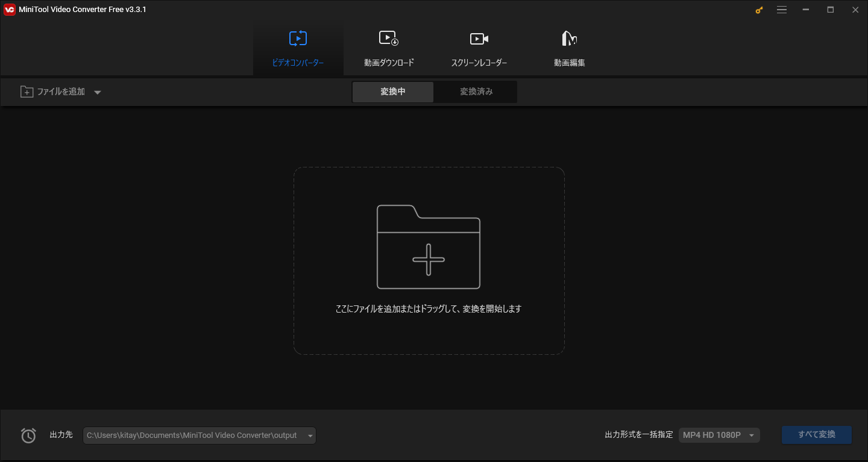Viewport: 868px width, 462px height.
Task: Click the ファイルを追加 button
Action: tap(53, 92)
